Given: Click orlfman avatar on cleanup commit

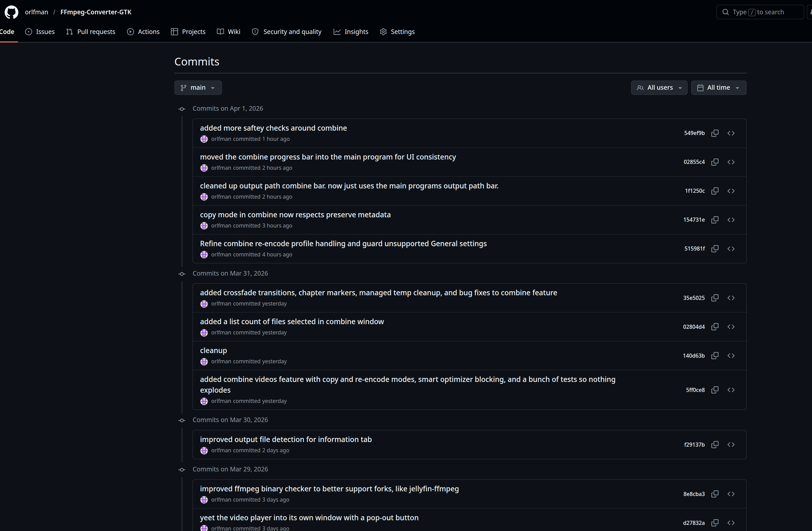Looking at the screenshot, I should pos(204,361).
